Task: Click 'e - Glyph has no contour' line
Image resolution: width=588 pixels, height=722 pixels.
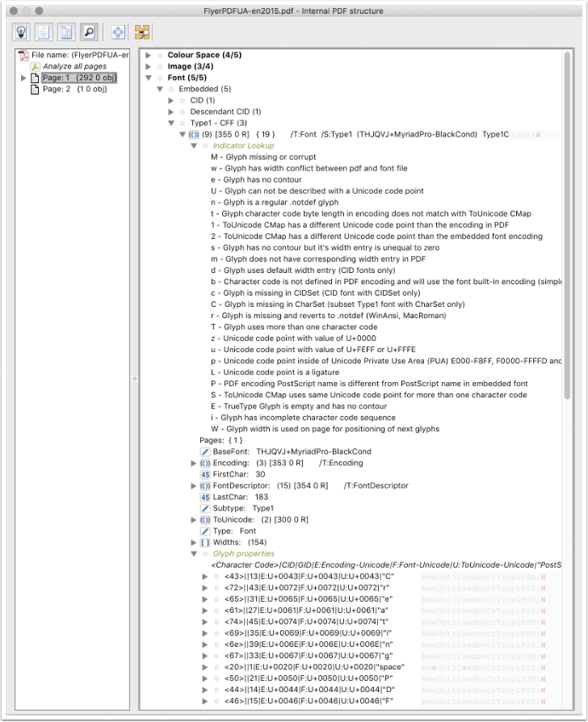Action: pyautogui.click(x=256, y=179)
